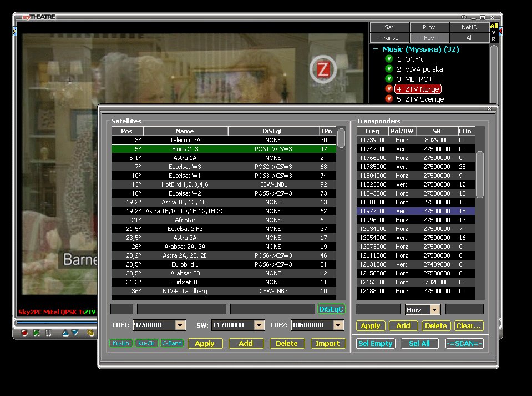Click the Import satellites button
The width and height of the screenshot is (532, 396).
click(x=328, y=343)
